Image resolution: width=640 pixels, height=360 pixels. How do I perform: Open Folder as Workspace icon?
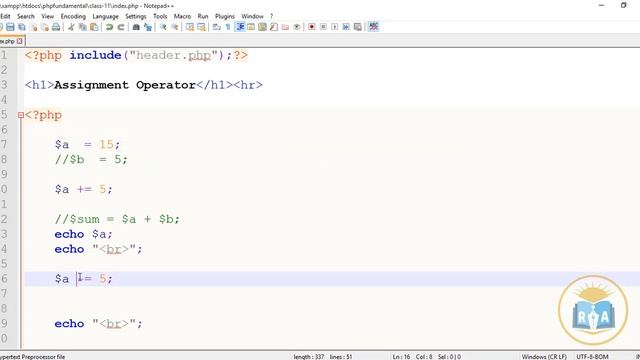pyautogui.click(x=285, y=27)
